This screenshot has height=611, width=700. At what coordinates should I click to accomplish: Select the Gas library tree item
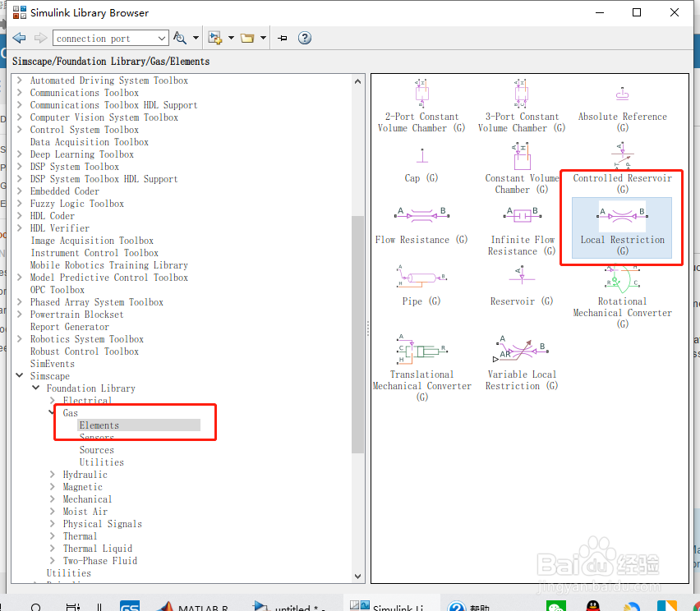pyautogui.click(x=71, y=413)
